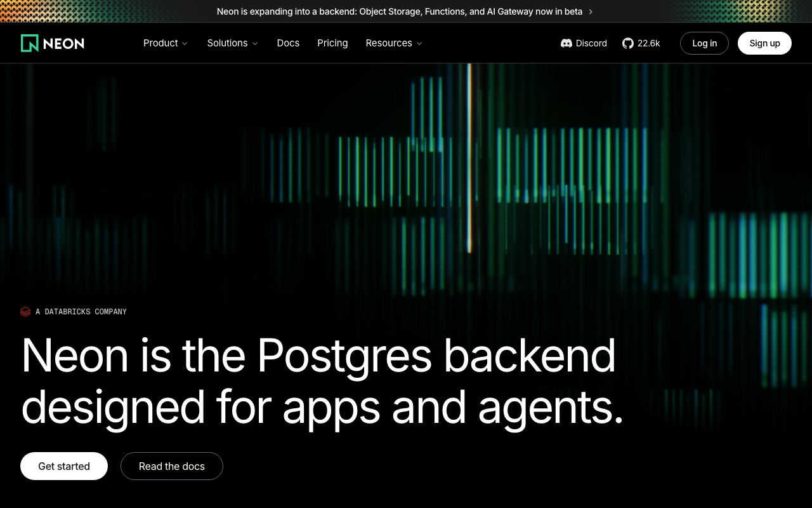
Task: Open the Docs nav link
Action: [x=288, y=43]
